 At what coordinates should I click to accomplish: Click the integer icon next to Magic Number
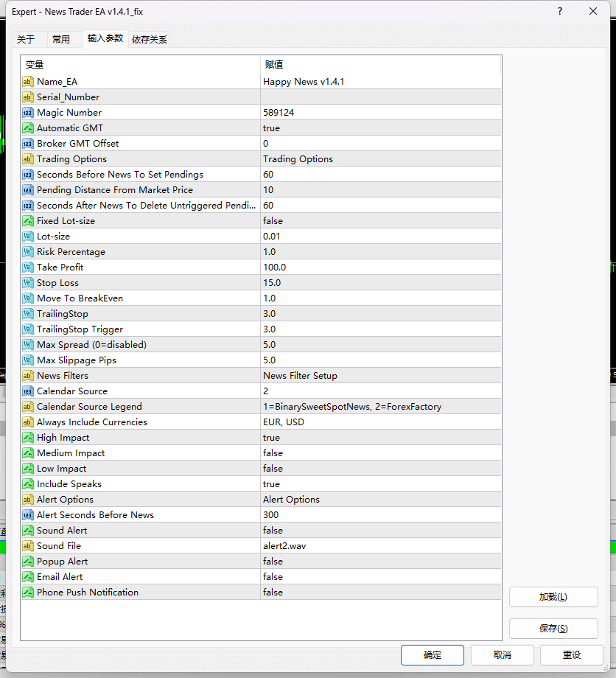coord(28,112)
